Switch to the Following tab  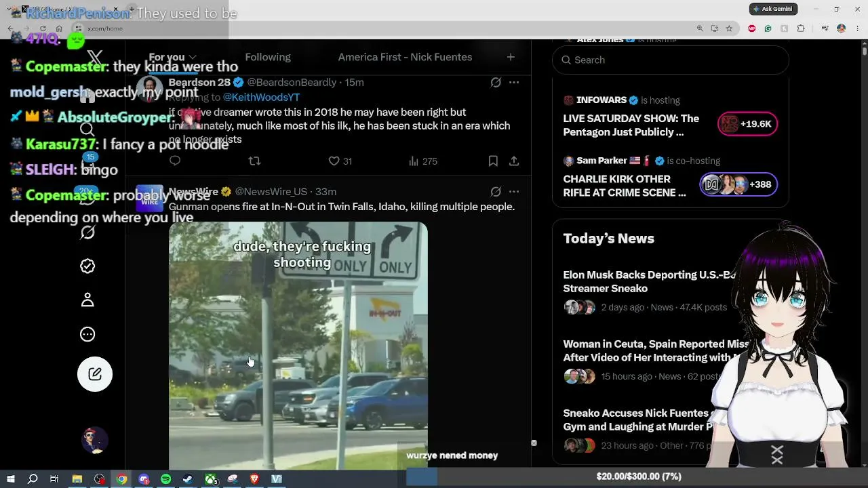tap(268, 57)
